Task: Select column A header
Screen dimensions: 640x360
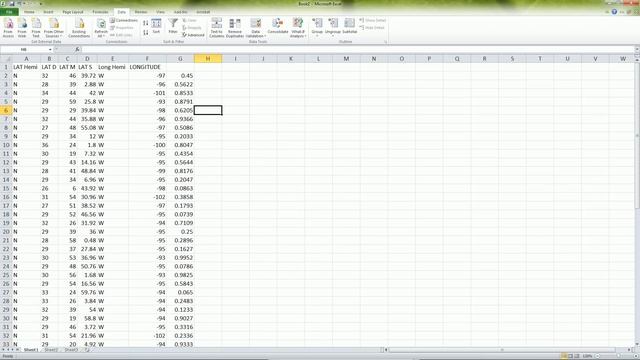Action: [26, 59]
